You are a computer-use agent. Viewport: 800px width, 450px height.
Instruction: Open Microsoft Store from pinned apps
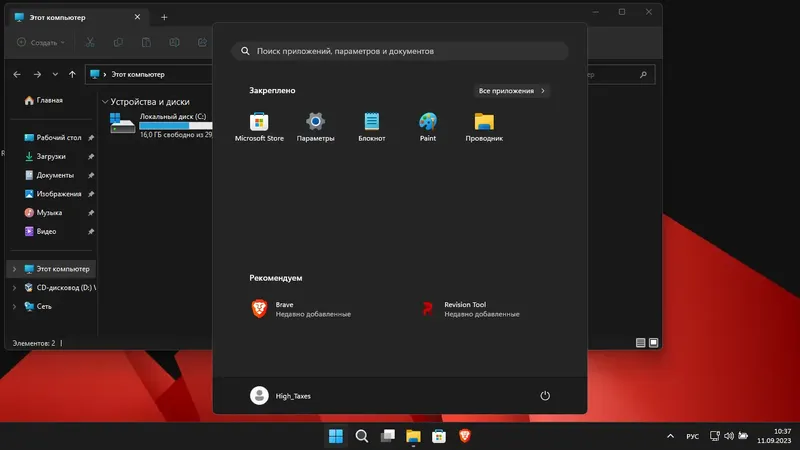(x=259, y=127)
